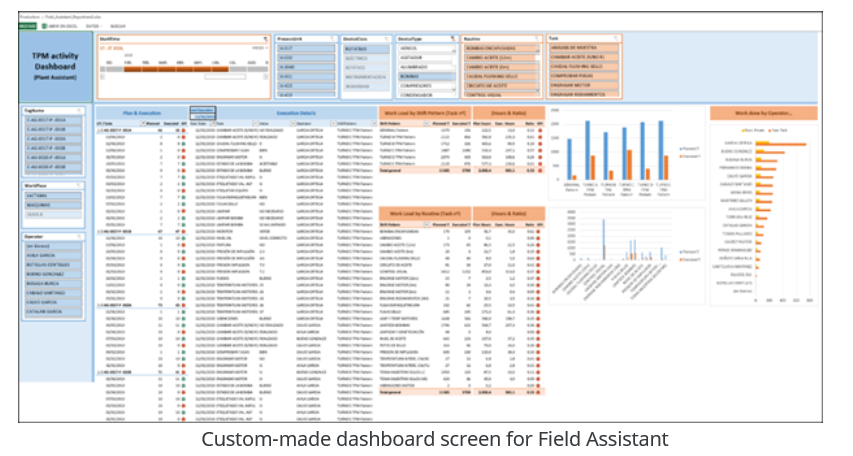Open UT / Date column filter dropdown
This screenshot has height=456, width=853.
(143, 124)
